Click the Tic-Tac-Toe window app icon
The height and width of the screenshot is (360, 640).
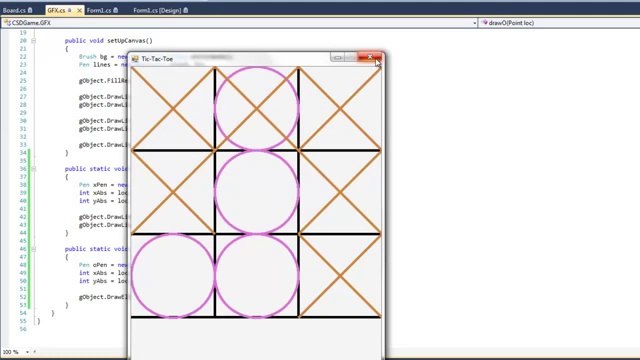pos(135,59)
